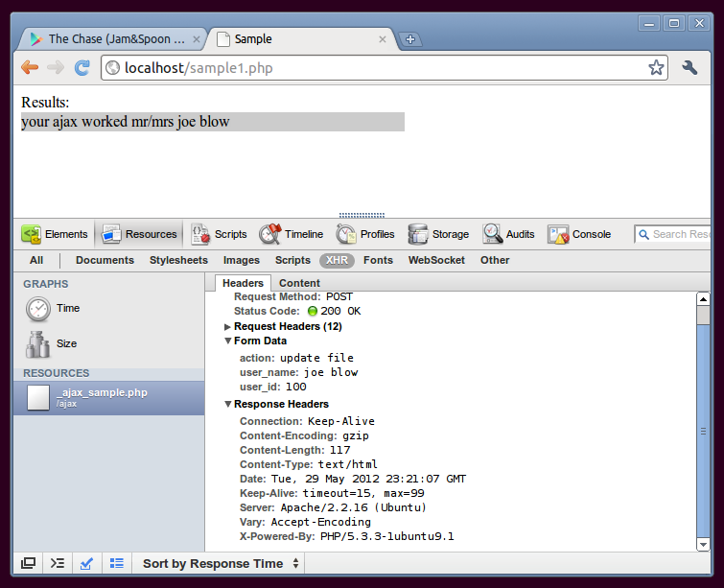Click the Request Method POST line
724x588 pixels.
point(293,296)
